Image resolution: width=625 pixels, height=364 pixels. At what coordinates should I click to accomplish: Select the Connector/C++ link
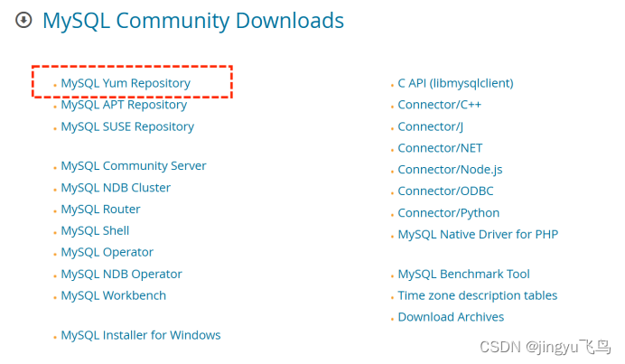point(440,105)
